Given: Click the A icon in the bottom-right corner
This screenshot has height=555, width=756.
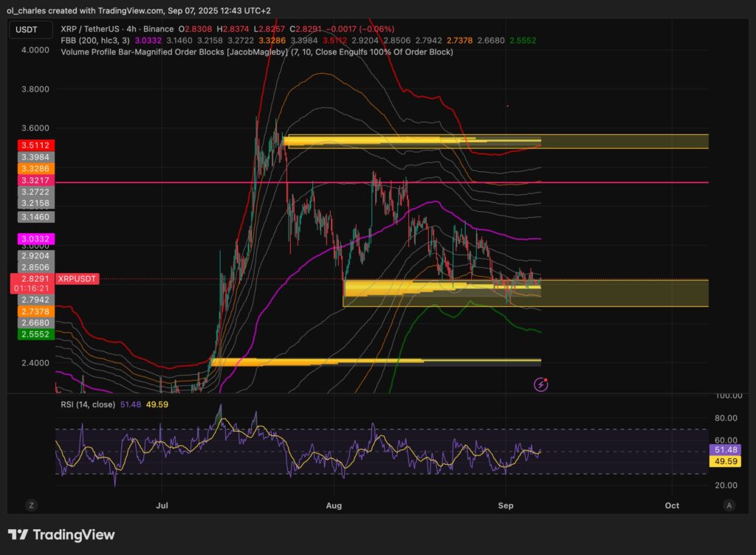Looking at the screenshot, I should [728, 506].
